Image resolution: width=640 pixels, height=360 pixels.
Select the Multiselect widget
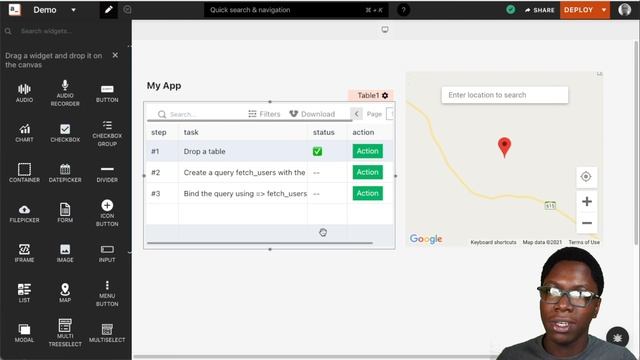coord(107,333)
